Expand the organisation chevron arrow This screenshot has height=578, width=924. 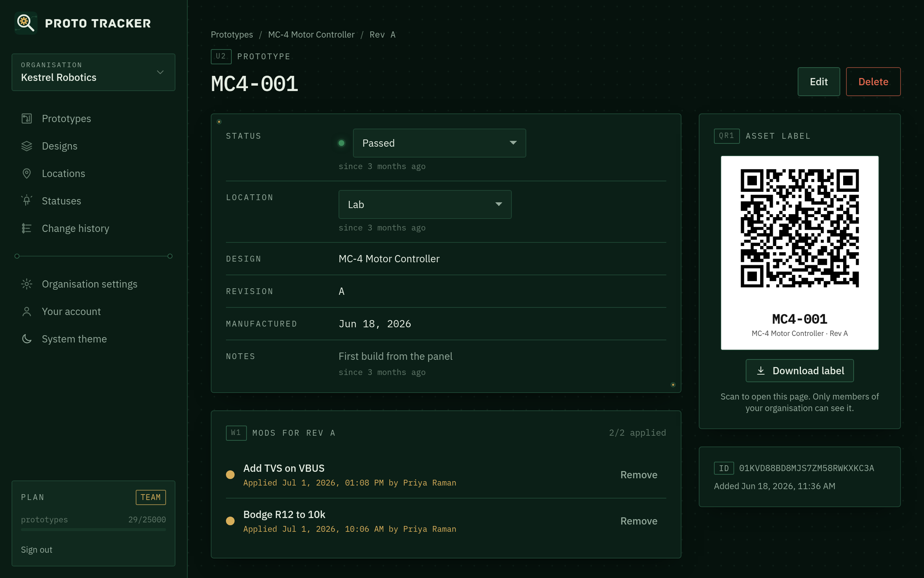[x=160, y=72]
